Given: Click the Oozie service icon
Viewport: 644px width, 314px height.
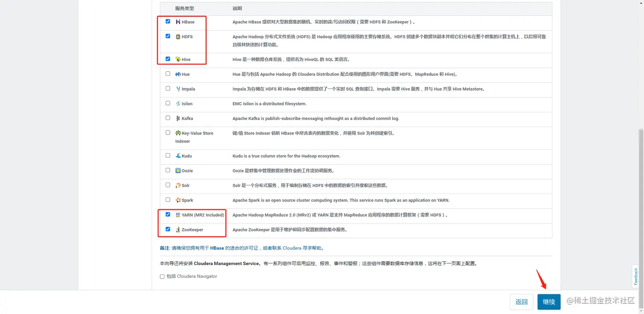Looking at the screenshot, I should click(178, 171).
